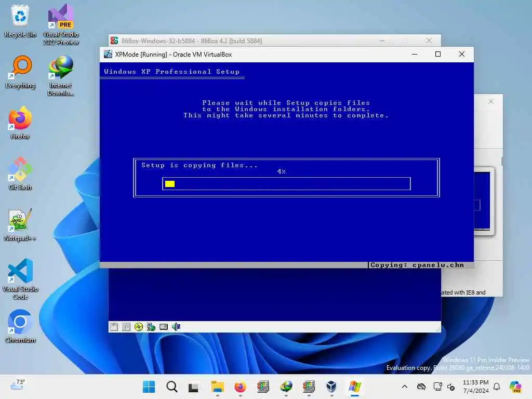Open the notifications bell
The width and height of the screenshot is (532, 399).
pyautogui.click(x=497, y=387)
